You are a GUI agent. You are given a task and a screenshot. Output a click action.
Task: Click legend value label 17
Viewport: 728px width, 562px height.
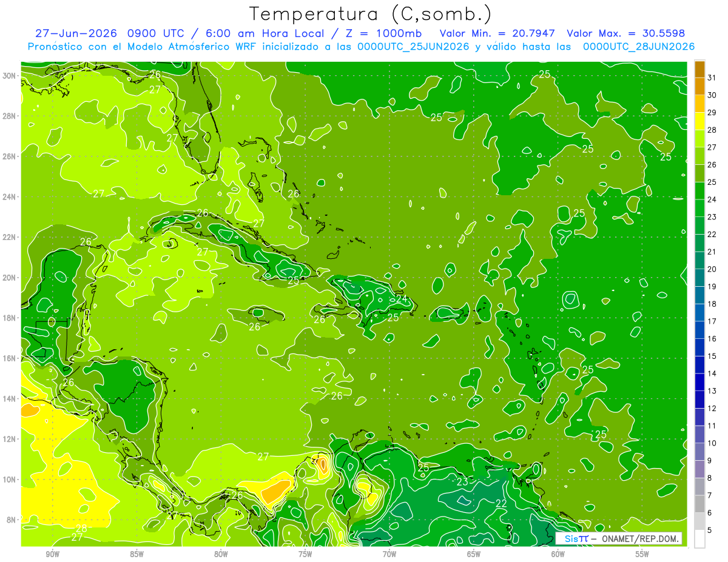click(712, 321)
